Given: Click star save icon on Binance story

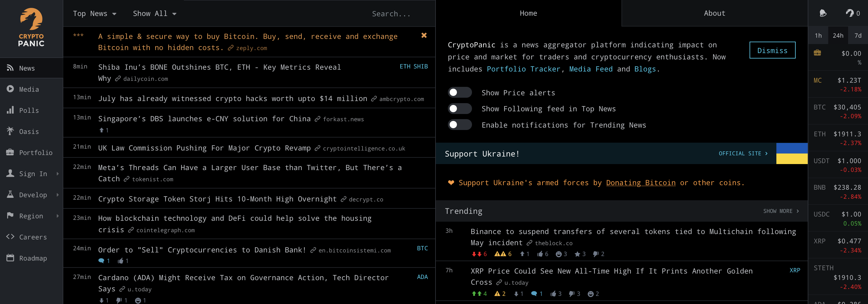Looking at the screenshot, I should pos(580,254).
